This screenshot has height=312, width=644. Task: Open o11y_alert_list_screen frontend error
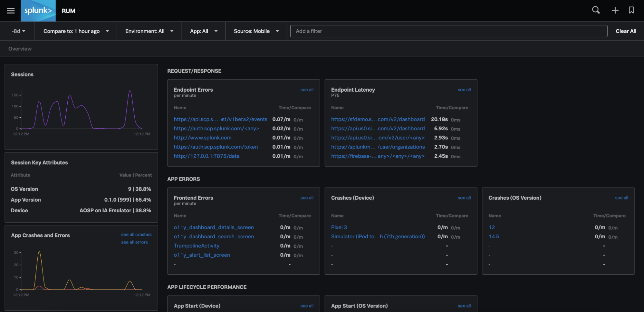point(202,255)
